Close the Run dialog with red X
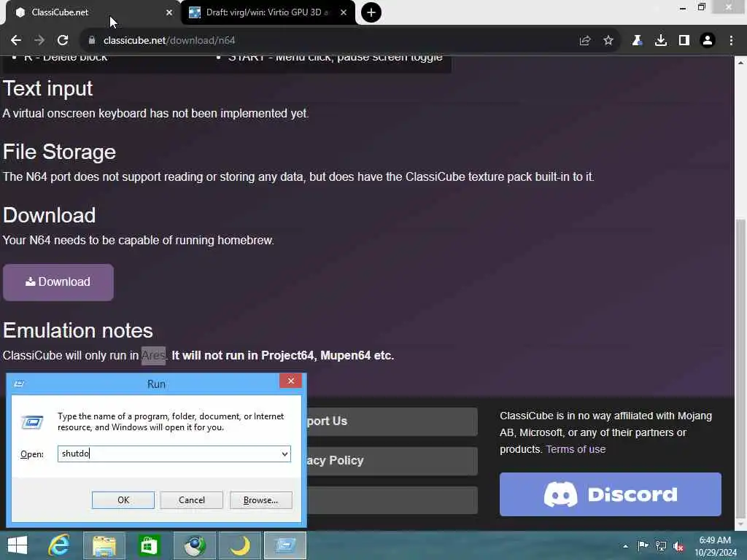Image resolution: width=747 pixels, height=560 pixels. point(290,381)
